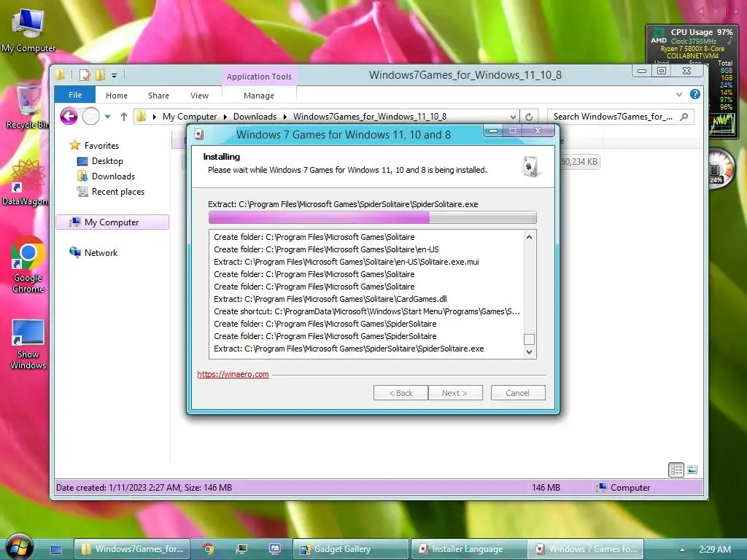Switch to large icons view
The image size is (747, 560).
pos(692,470)
